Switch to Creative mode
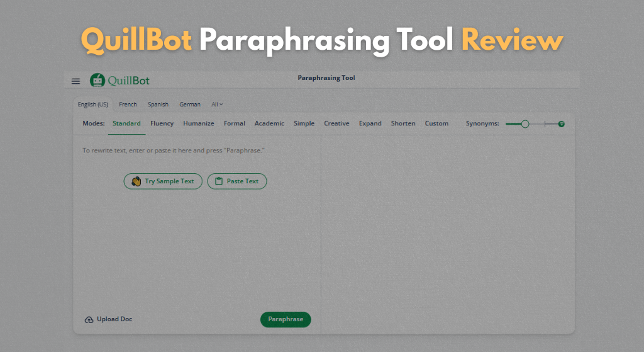 tap(336, 123)
